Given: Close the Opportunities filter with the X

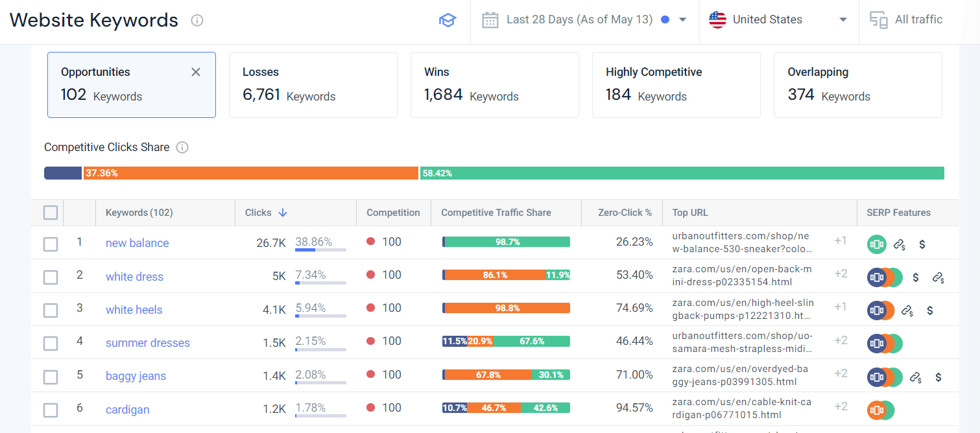Looking at the screenshot, I should [x=196, y=72].
